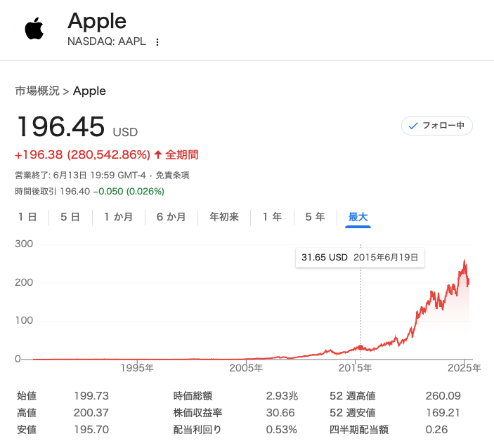
Task: Open the 市場概況 breadcrumb link
Action: coord(37,91)
